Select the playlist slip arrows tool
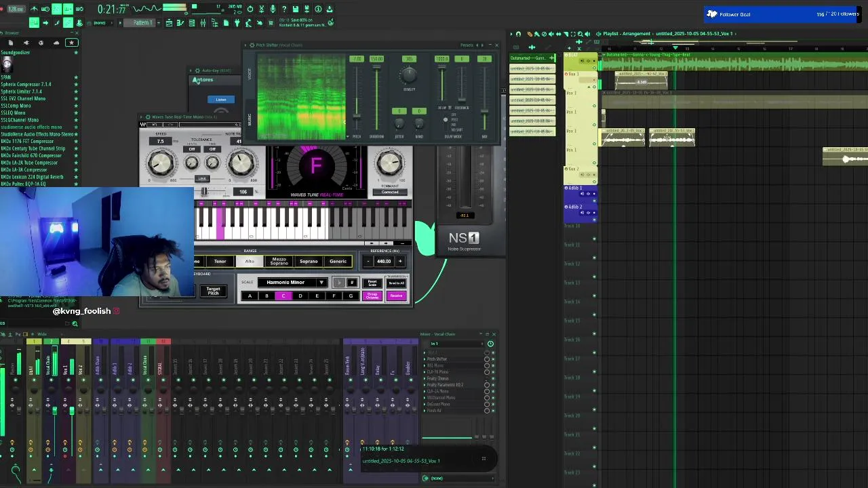This screenshot has height=488, width=868. 559,34
